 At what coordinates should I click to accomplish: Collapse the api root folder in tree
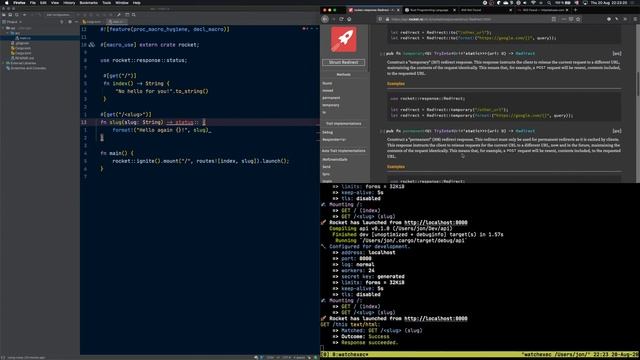(4, 28)
